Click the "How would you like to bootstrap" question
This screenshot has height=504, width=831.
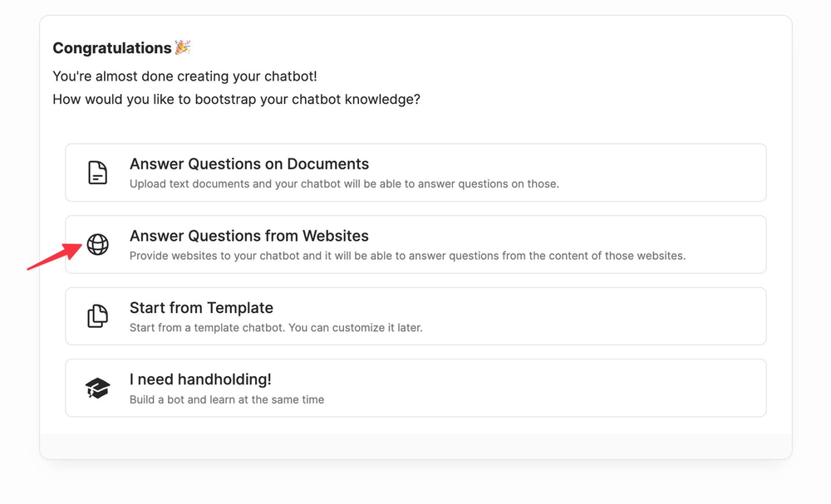(x=236, y=100)
